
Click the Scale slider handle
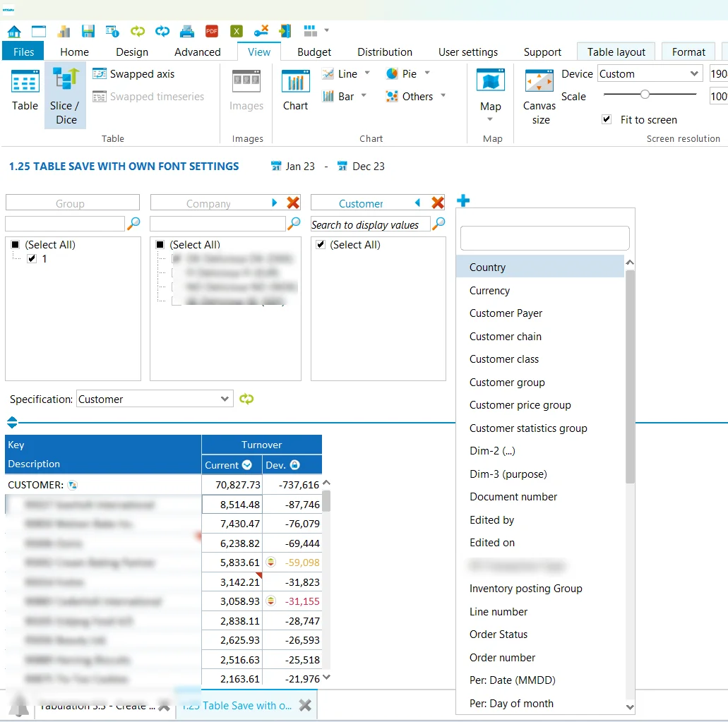[645, 95]
